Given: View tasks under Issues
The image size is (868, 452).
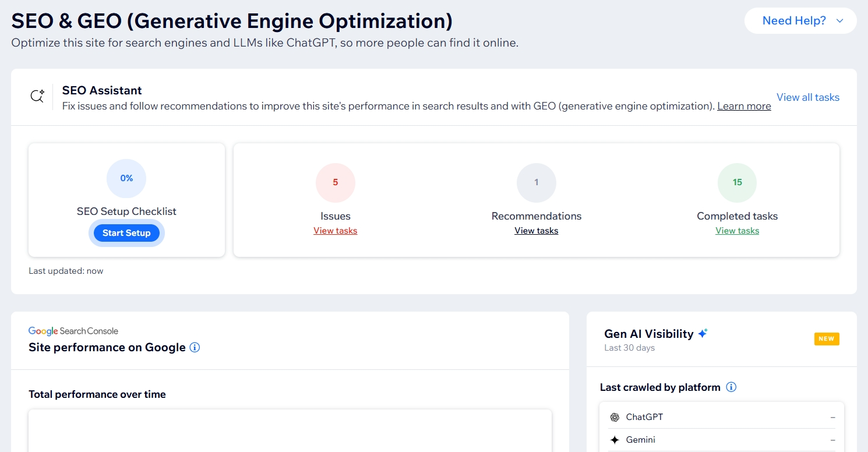Looking at the screenshot, I should click(336, 231).
